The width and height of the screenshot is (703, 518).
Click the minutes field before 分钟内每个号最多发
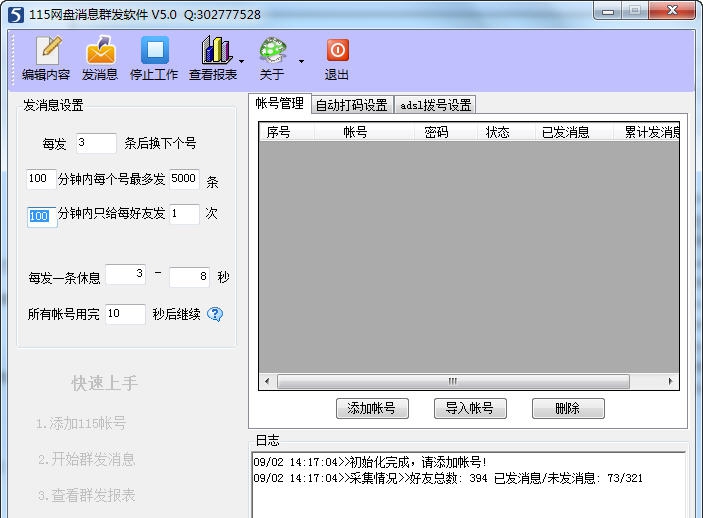(41, 179)
